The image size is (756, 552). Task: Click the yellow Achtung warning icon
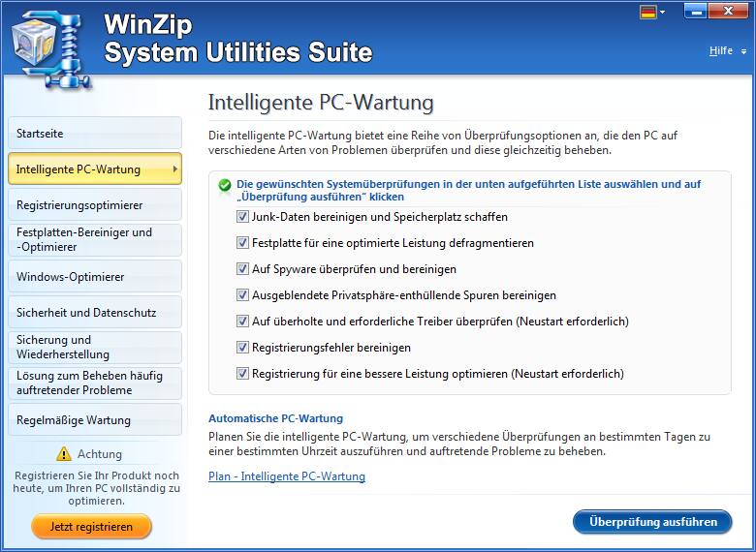coord(64,453)
